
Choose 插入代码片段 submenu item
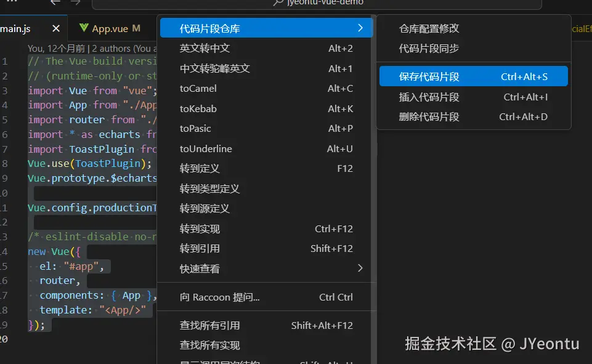coord(474,97)
